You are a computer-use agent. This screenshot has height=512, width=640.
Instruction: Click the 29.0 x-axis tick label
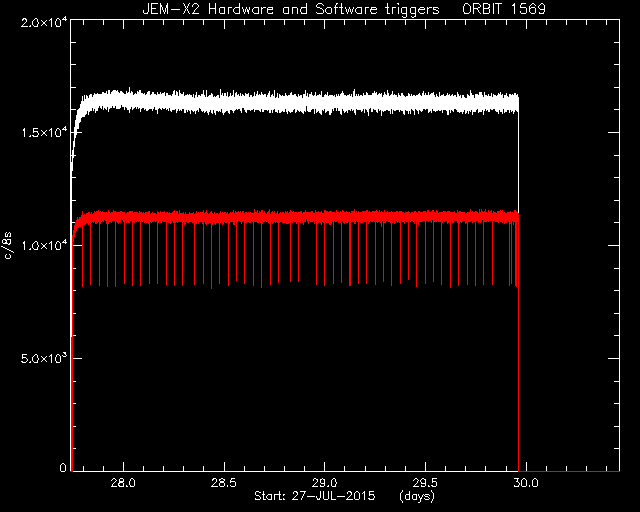click(324, 483)
